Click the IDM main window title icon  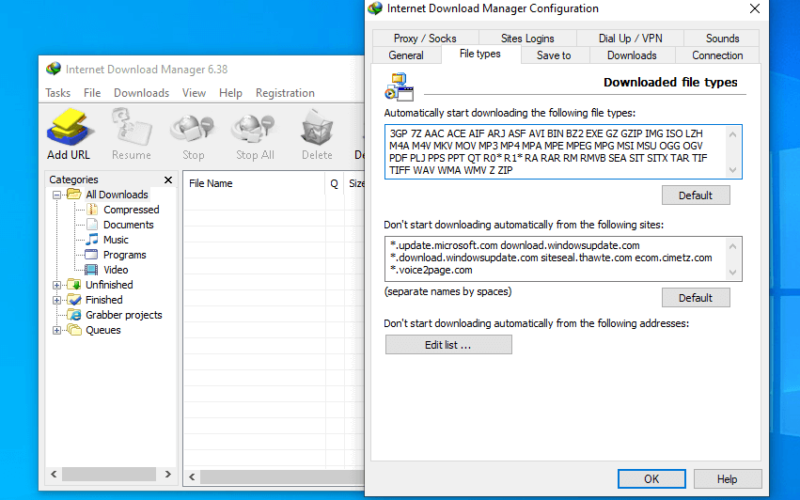[x=54, y=69]
